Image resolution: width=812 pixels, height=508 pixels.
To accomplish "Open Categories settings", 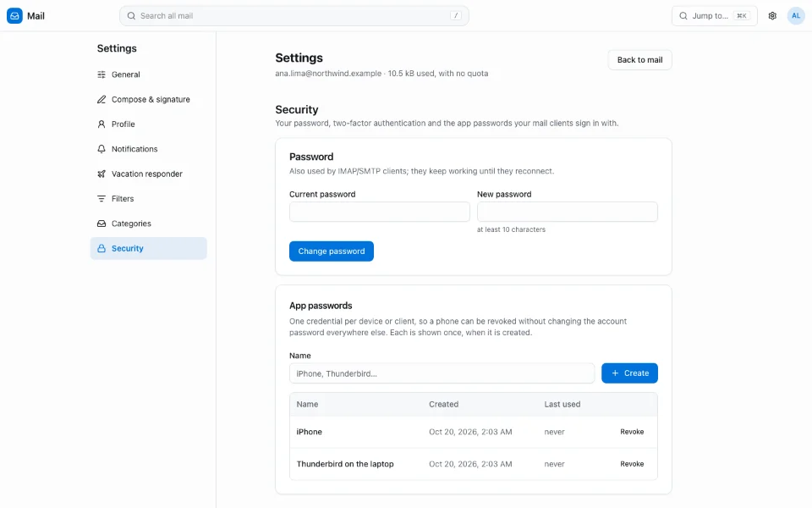I will point(149,224).
